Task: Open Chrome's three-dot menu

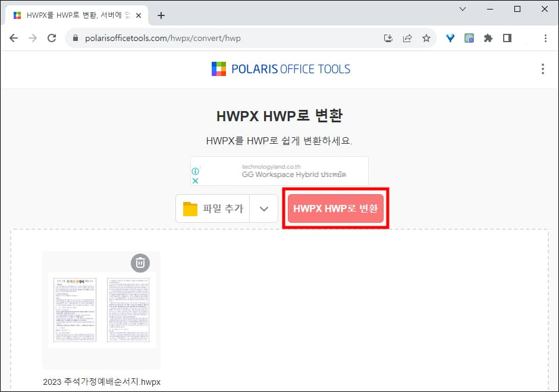Action: coord(545,37)
